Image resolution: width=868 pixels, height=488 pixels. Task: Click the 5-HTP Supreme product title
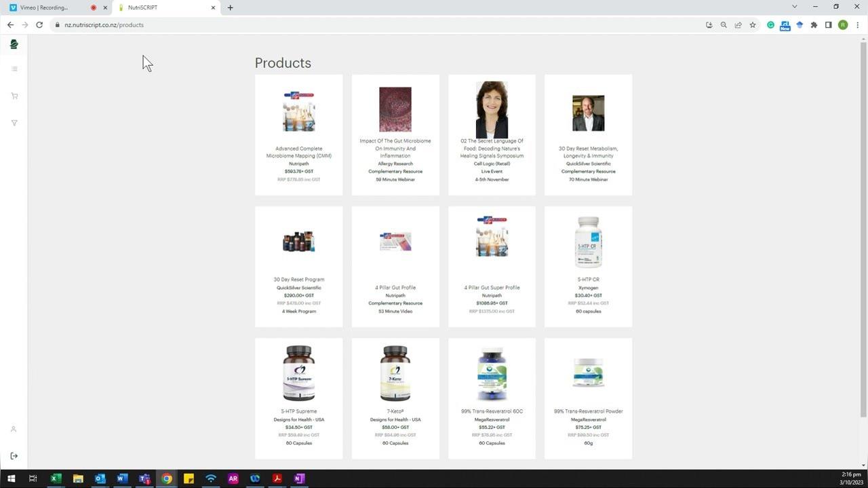[299, 411]
